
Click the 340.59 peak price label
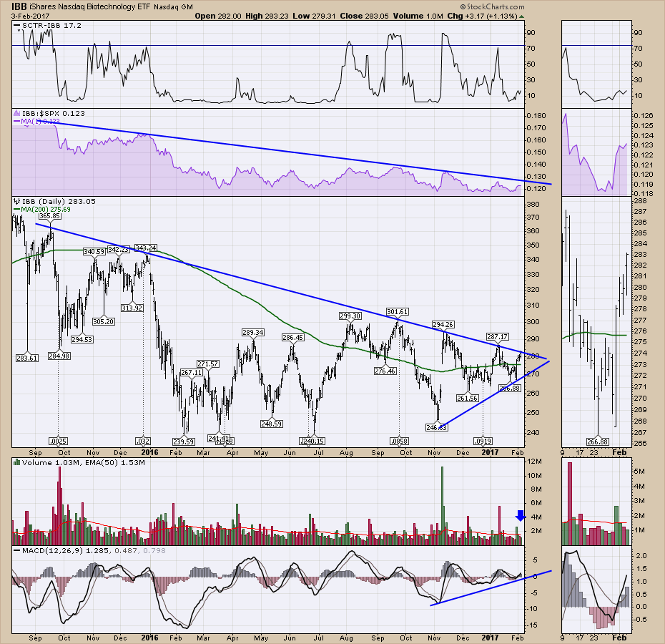point(94,252)
